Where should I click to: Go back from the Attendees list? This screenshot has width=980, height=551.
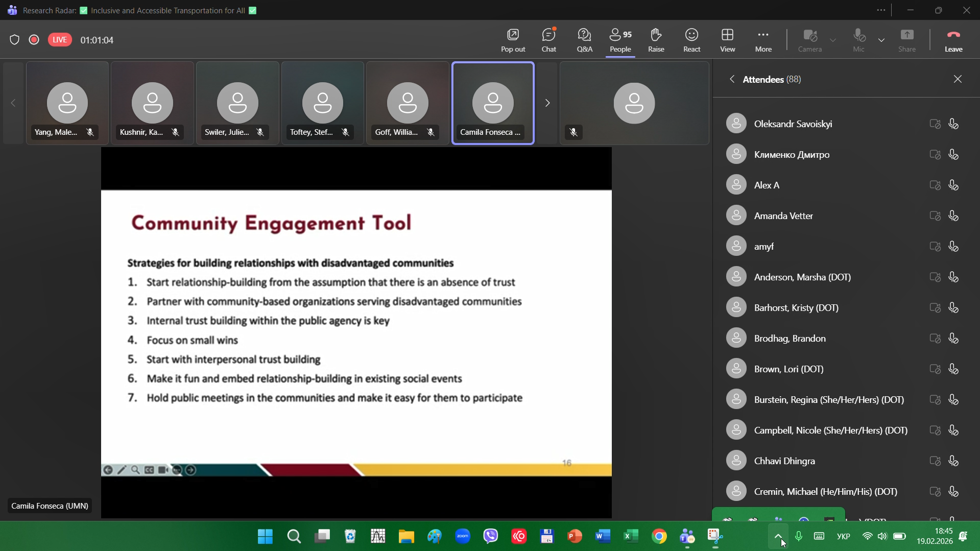(732, 79)
